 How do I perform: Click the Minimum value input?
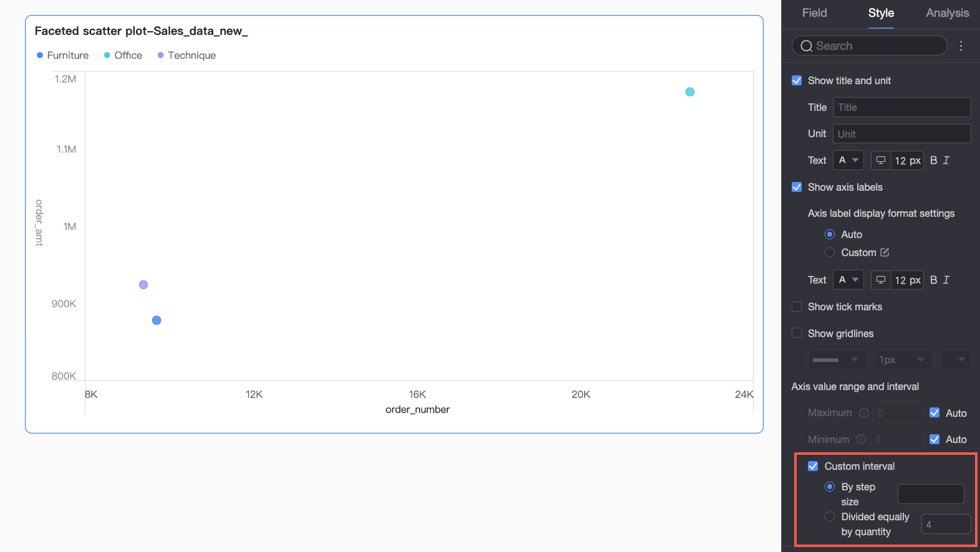(896, 439)
